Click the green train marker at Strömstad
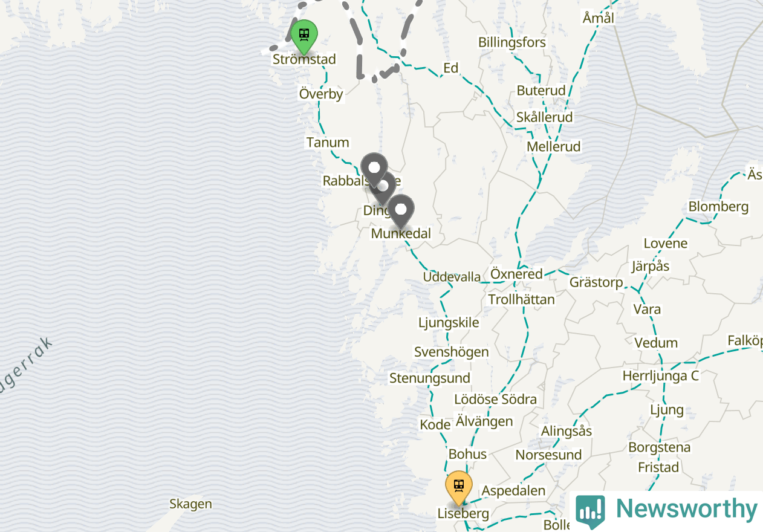This screenshot has width=763, height=532. 304,36
